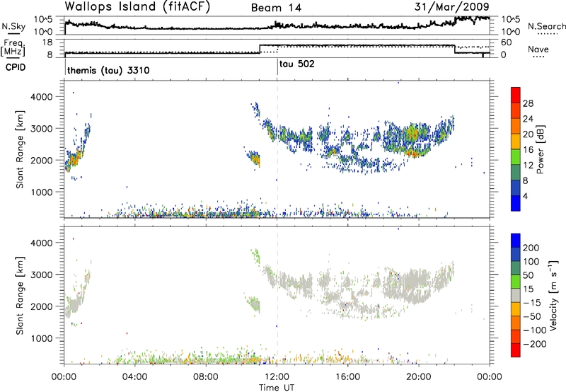Screen dimensions: 566x392
Task: Click the dashed 12:00 marker line in power plot
Action: pos(277,149)
